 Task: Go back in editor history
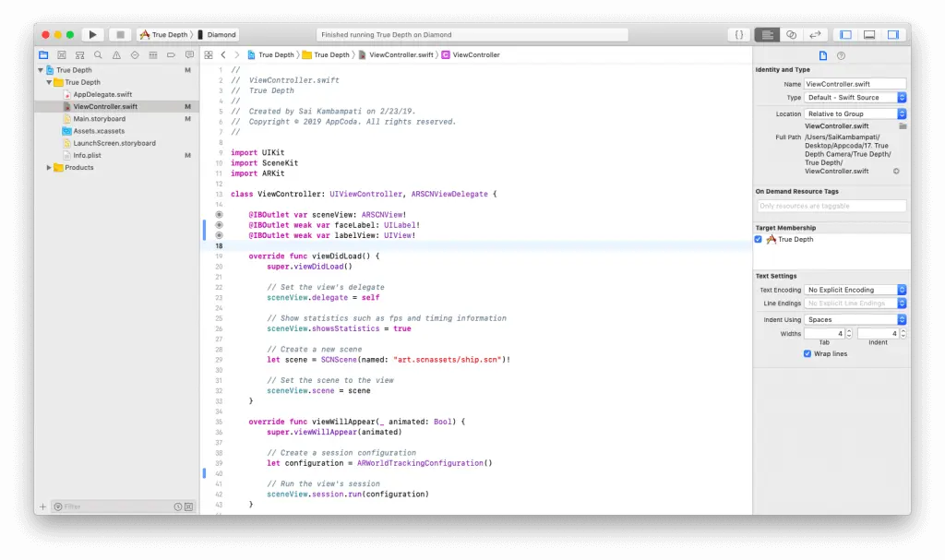pos(223,54)
